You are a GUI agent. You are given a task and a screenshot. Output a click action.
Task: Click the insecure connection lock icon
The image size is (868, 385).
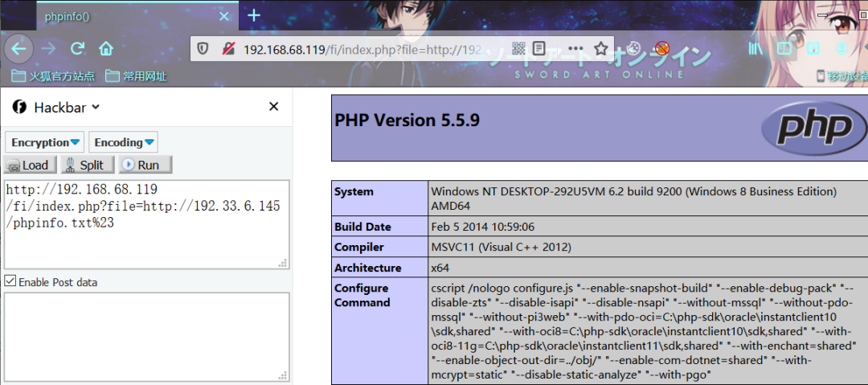pyautogui.click(x=228, y=49)
